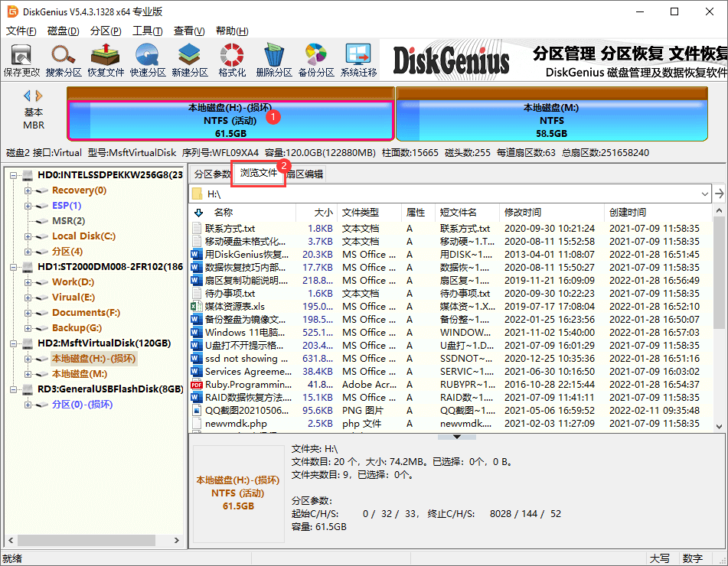Open the path dropdown for H:\
The image size is (728, 566).
coord(705,194)
